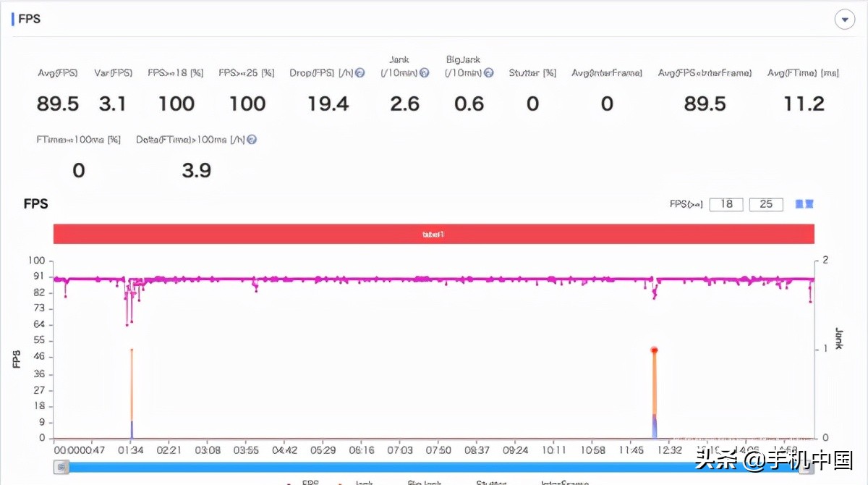868x485 pixels.
Task: Click the FPS>=18 [%] value 100
Action: (x=176, y=104)
